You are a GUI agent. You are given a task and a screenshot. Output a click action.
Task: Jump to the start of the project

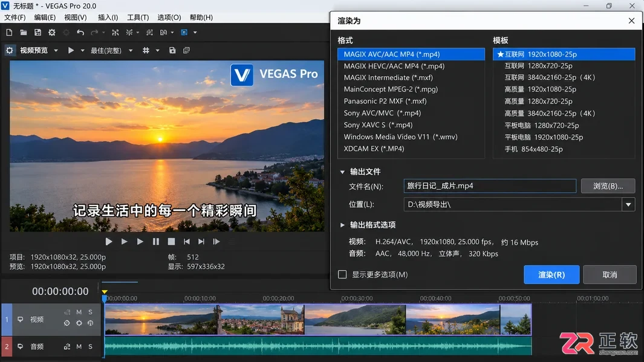click(x=186, y=242)
